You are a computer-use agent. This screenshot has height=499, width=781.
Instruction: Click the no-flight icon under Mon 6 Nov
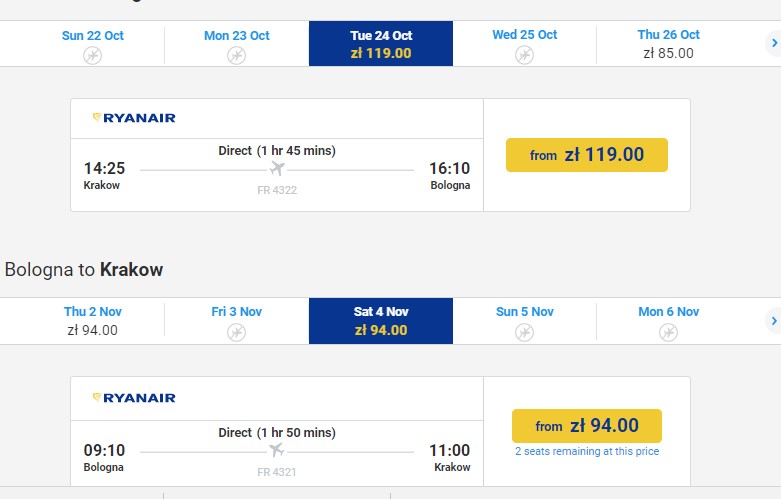(668, 332)
